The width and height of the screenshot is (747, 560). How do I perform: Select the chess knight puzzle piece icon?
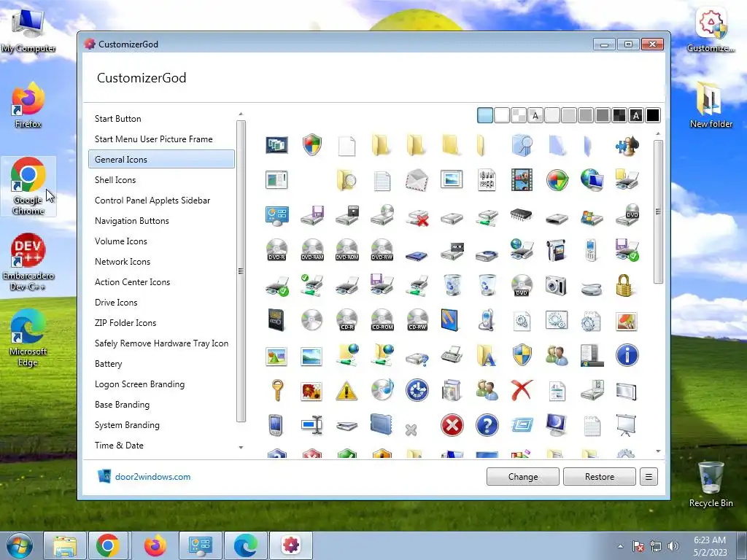pos(627,145)
